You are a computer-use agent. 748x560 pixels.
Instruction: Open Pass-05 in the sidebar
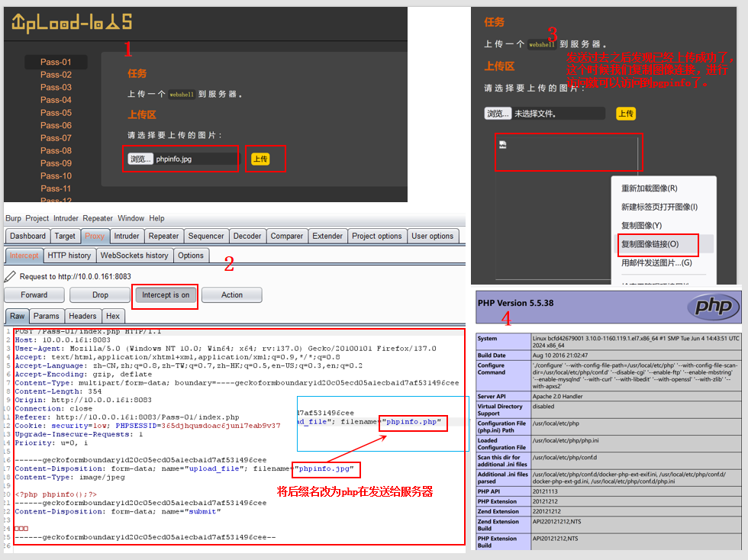(x=56, y=113)
